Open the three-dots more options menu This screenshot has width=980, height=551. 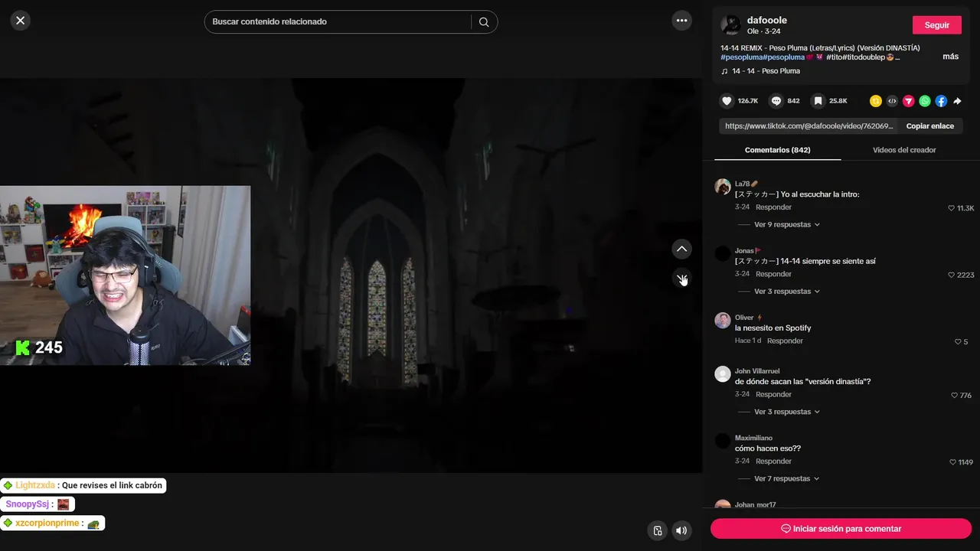tap(681, 21)
